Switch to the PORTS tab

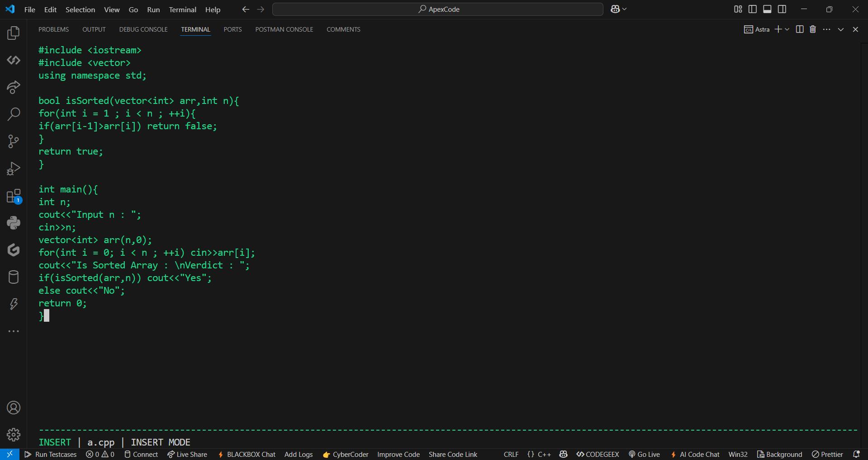pos(232,29)
